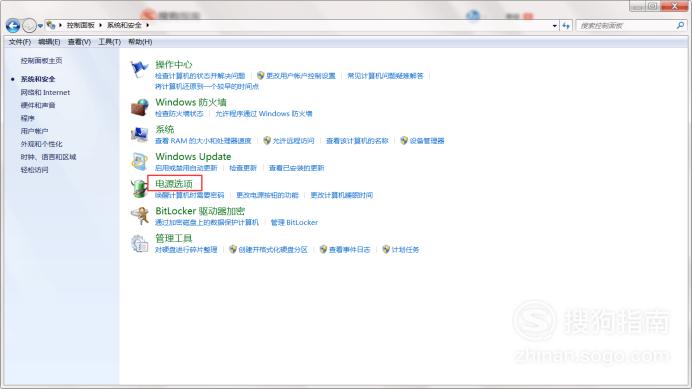Viewport: 692px width, 389px height.
Task: Expand the address bar history dropdown
Action: coord(555,26)
